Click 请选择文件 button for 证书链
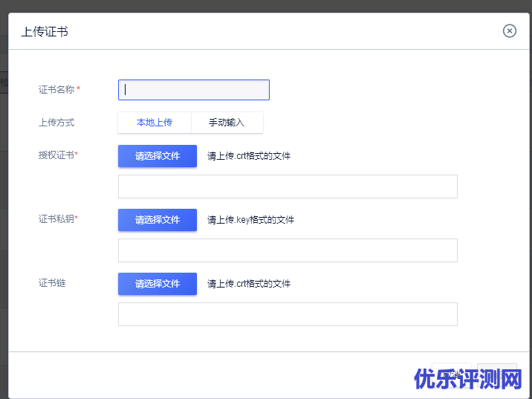532x399 pixels. pyautogui.click(x=158, y=284)
